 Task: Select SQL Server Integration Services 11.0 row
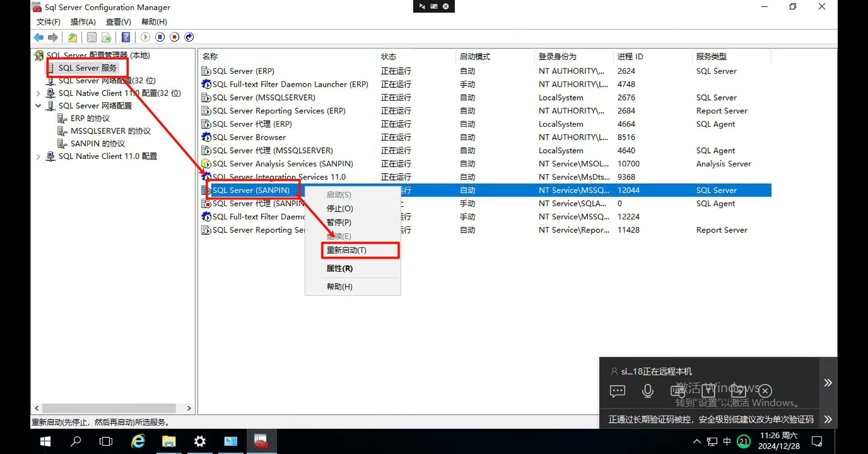click(x=486, y=177)
